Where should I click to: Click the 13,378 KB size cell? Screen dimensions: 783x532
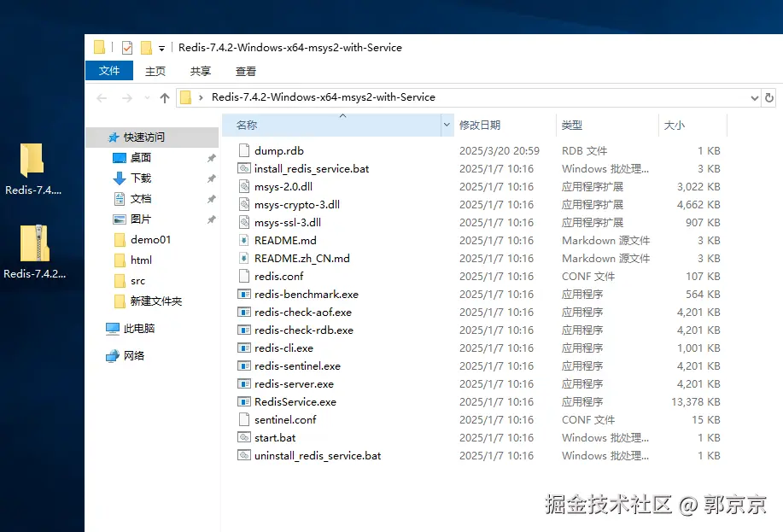point(696,402)
